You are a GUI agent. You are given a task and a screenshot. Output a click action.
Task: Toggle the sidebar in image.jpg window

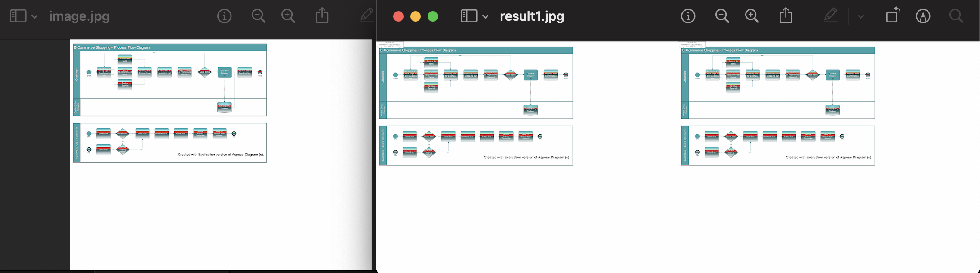point(18,16)
